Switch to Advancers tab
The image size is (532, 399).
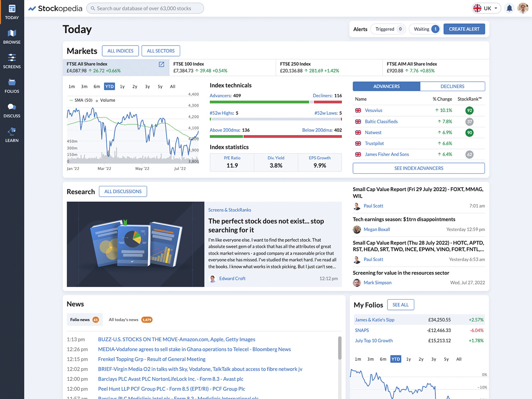(386, 87)
